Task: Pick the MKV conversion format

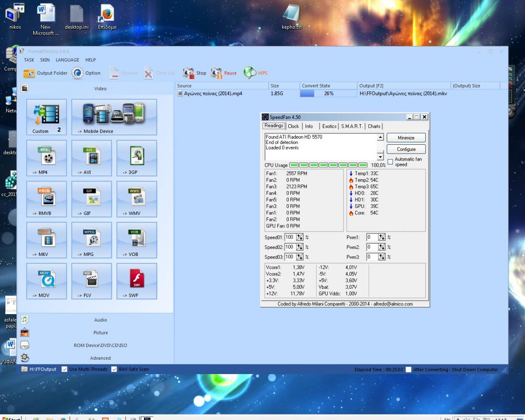Action: click(46, 240)
